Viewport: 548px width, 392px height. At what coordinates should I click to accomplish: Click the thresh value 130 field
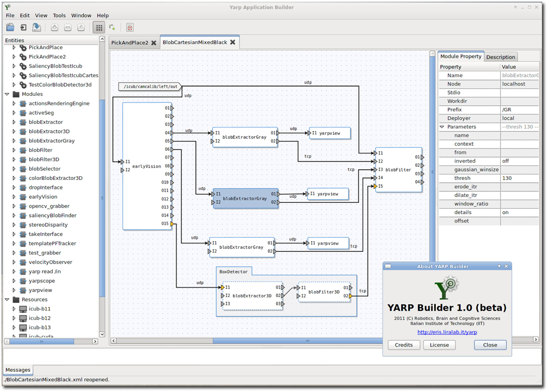[x=520, y=178]
